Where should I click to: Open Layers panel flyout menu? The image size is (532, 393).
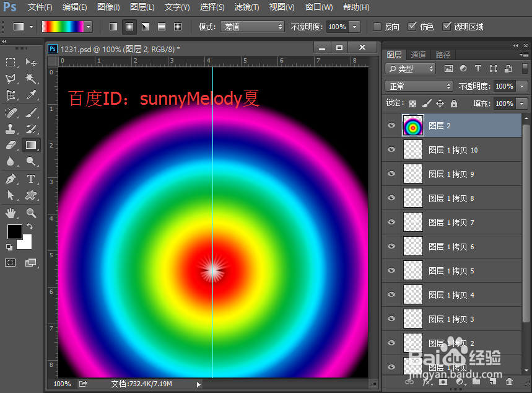(x=523, y=55)
